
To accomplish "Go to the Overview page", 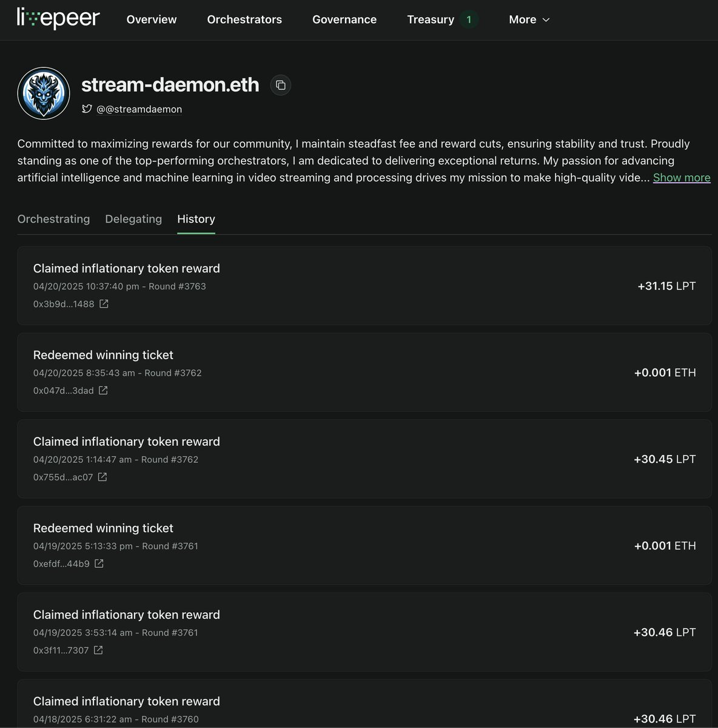I will point(152,19).
